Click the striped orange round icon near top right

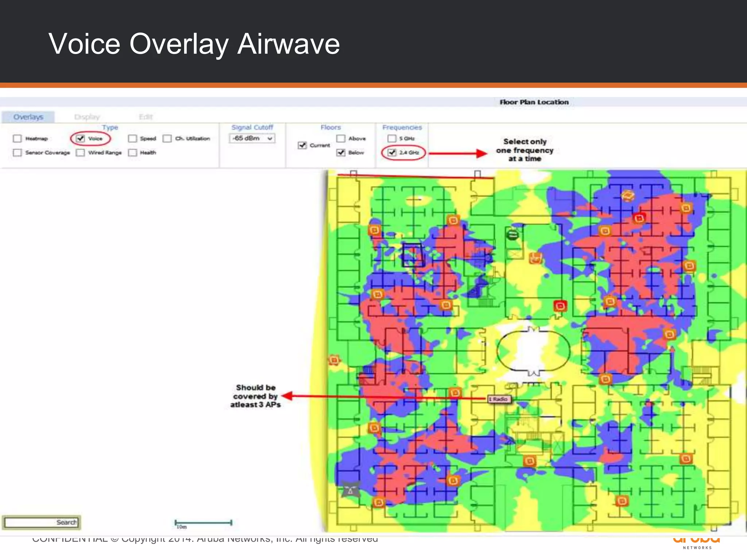click(x=628, y=196)
